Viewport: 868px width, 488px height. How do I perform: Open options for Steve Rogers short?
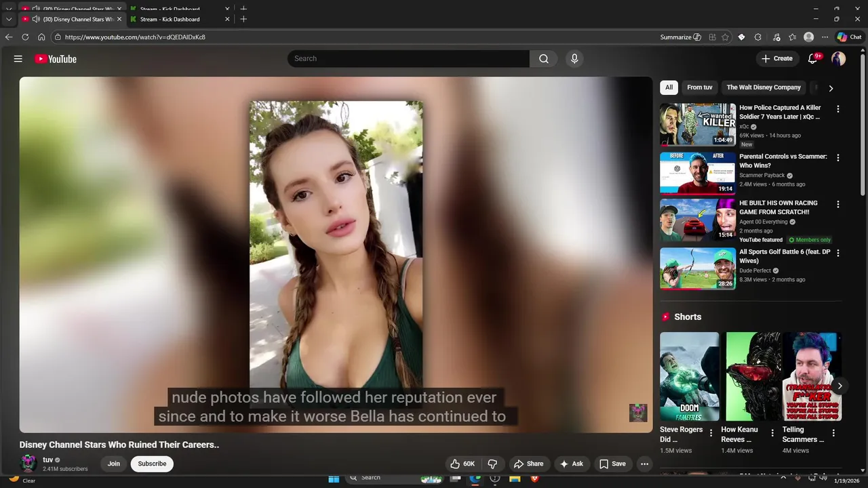click(711, 432)
